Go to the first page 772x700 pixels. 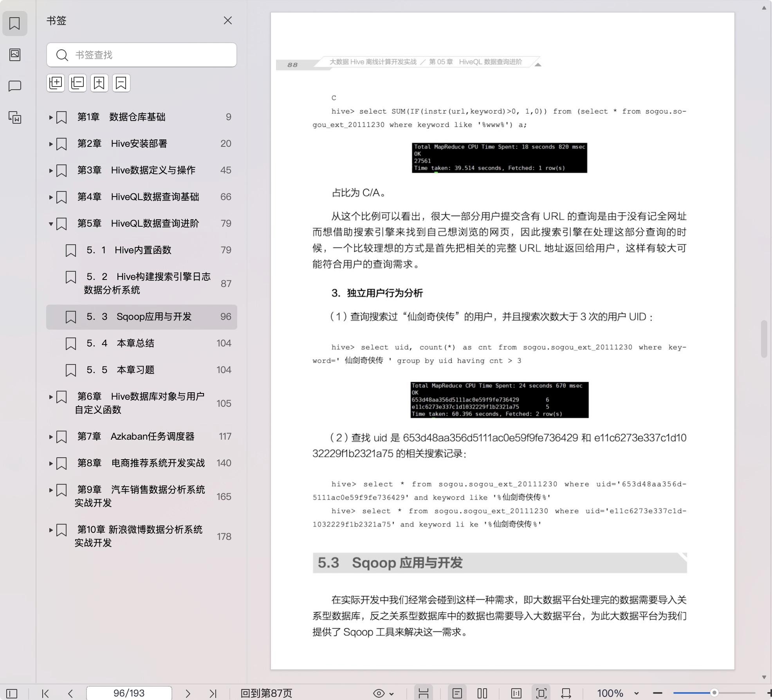(45, 693)
